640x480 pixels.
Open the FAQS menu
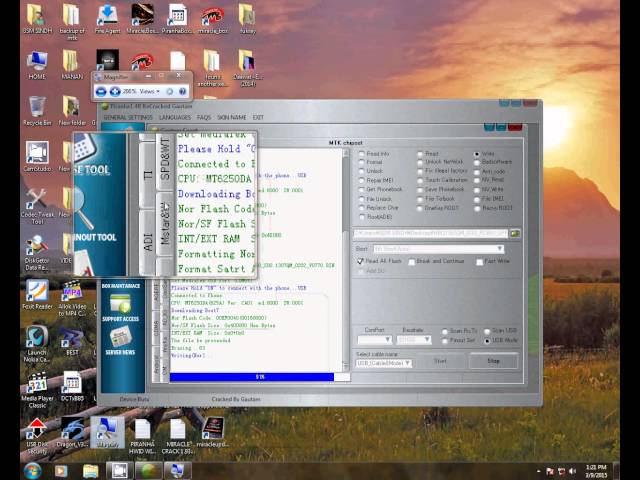pyautogui.click(x=204, y=118)
